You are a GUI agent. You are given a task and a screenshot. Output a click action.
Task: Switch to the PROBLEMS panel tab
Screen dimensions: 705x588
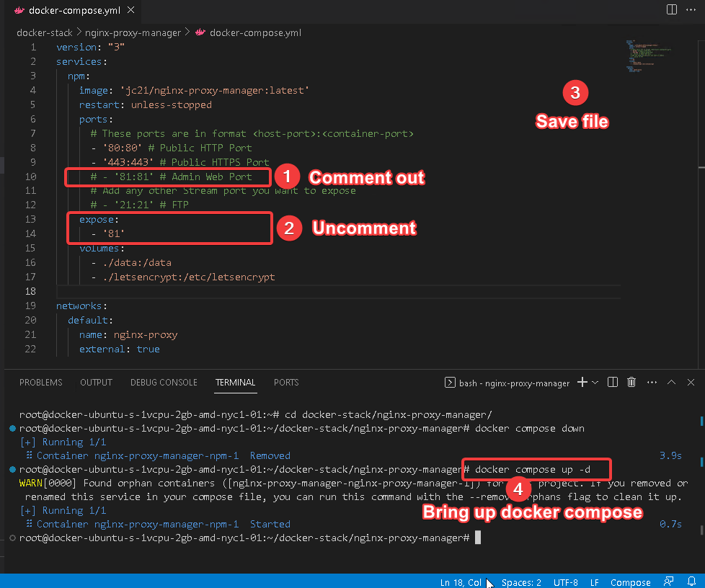click(41, 383)
